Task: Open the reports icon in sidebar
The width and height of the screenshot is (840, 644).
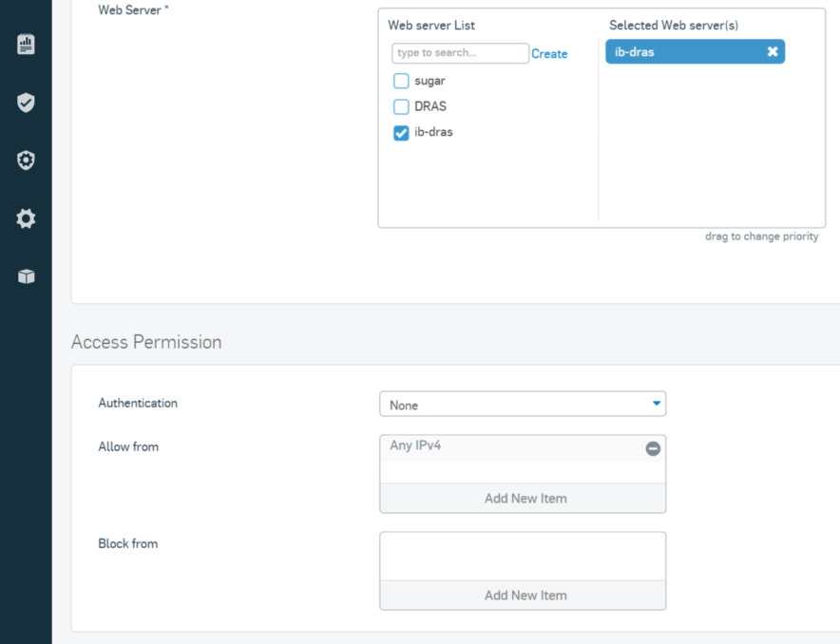Action: (26, 45)
